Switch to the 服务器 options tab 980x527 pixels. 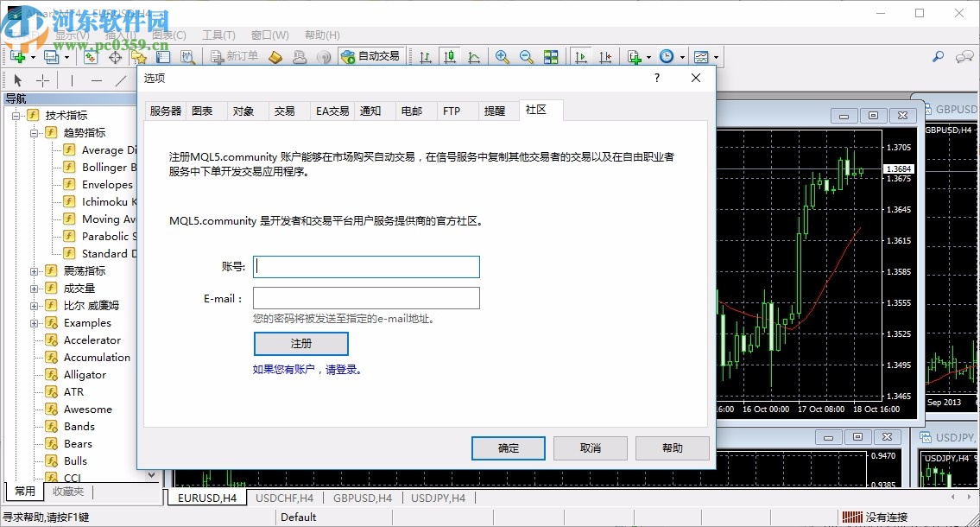pos(166,111)
